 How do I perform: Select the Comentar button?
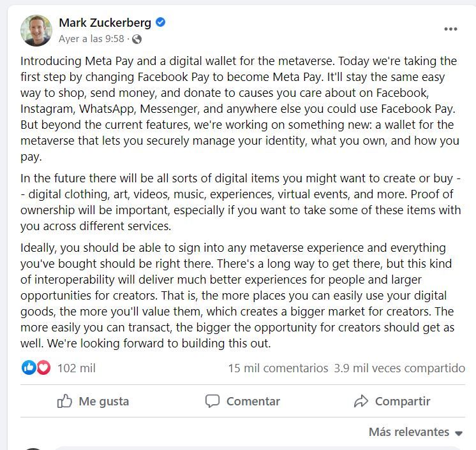(x=242, y=401)
